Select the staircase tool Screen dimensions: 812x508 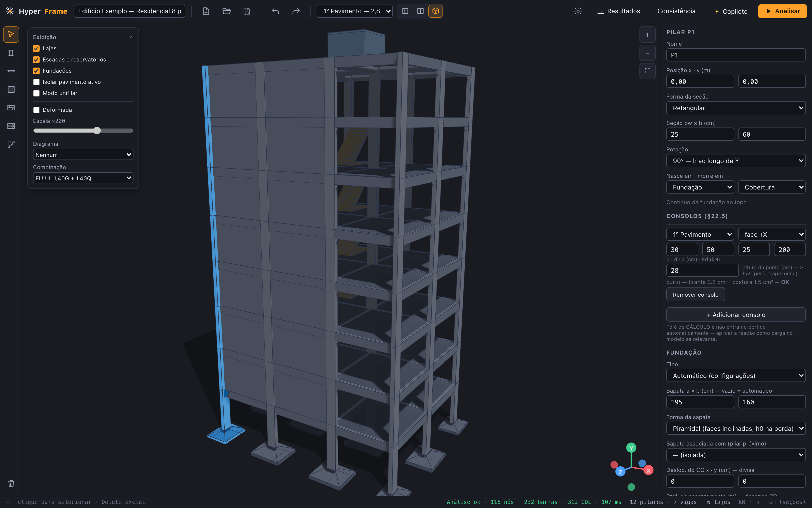(x=11, y=145)
